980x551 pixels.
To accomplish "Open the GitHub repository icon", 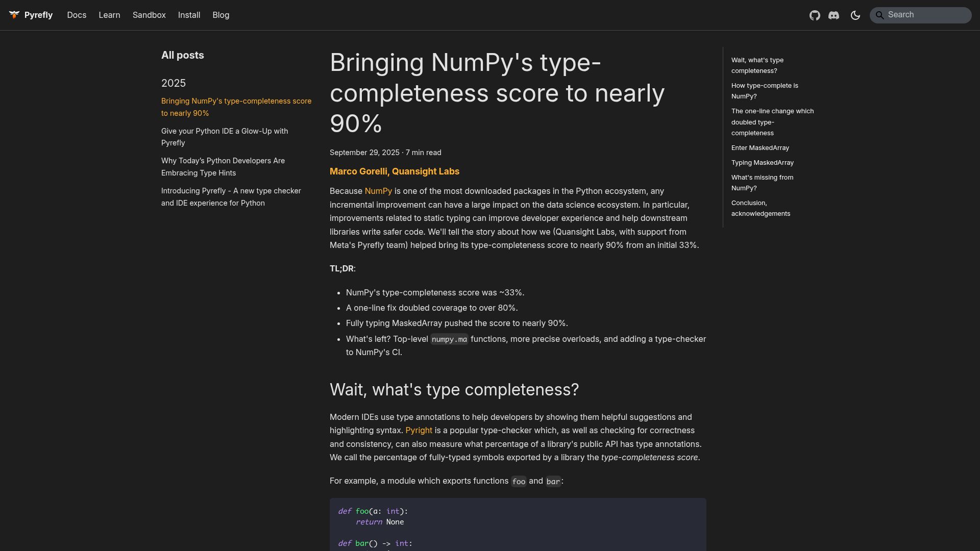I will 815,15.
